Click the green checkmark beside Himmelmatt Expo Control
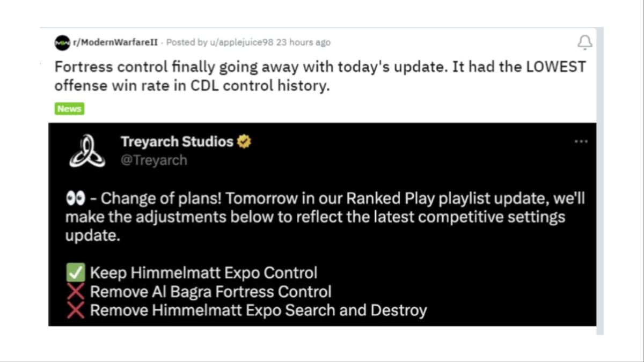The width and height of the screenshot is (644, 362). [75, 272]
